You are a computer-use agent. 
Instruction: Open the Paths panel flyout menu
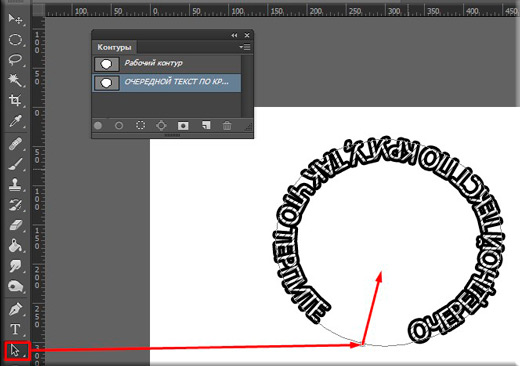(245, 47)
